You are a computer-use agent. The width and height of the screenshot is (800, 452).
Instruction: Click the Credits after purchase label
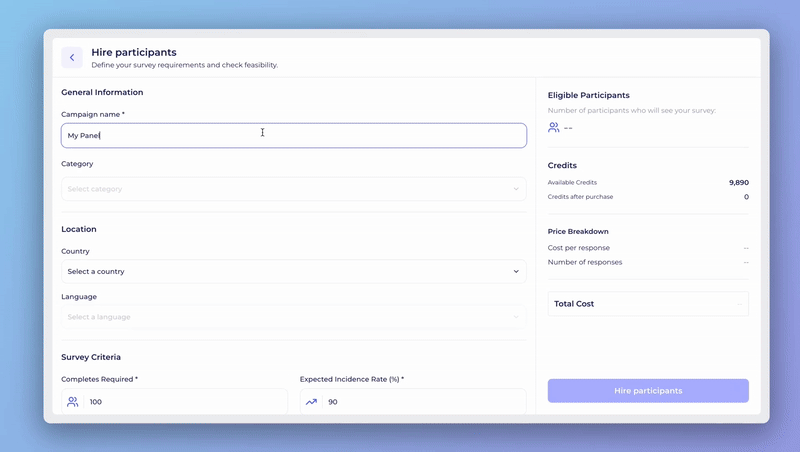(580, 197)
